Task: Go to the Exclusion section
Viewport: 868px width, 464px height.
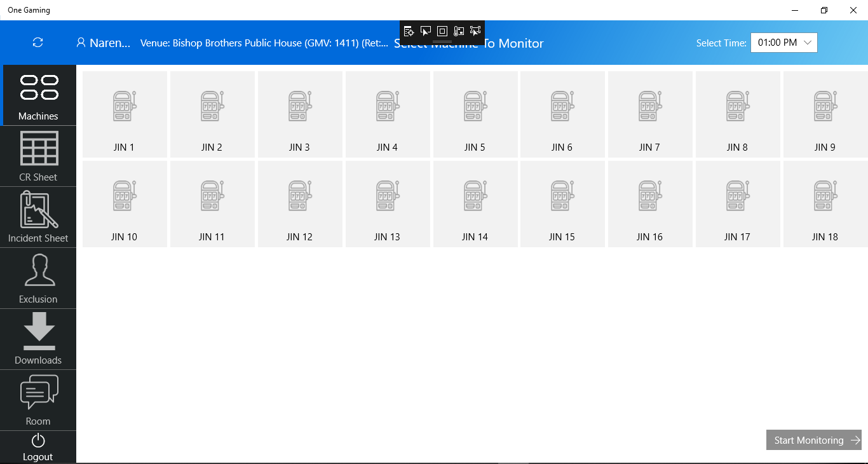Action: (38, 278)
